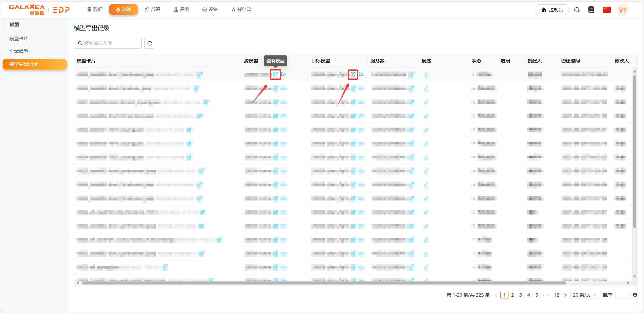Open source model view icon in first row
This screenshot has width=644, height=313.
[x=275, y=74]
